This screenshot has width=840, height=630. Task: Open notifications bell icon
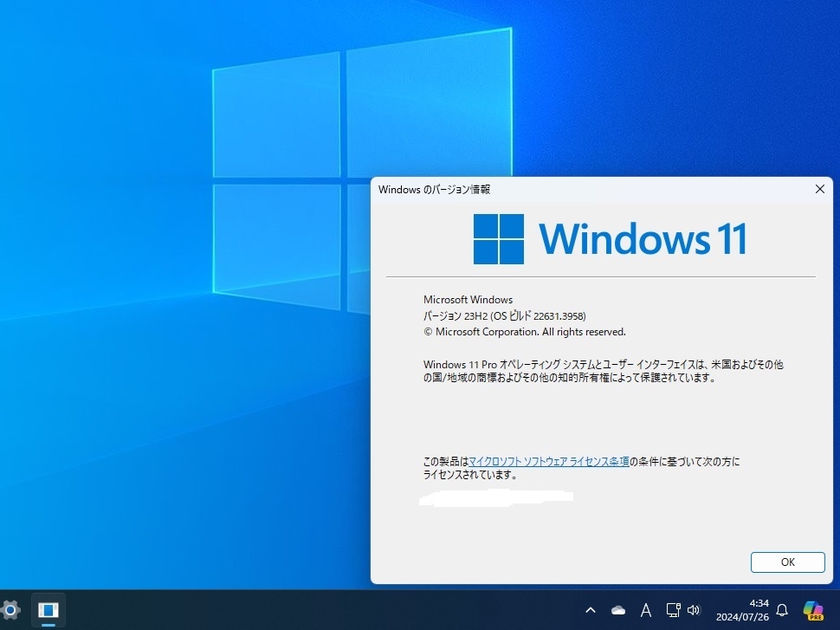click(782, 610)
